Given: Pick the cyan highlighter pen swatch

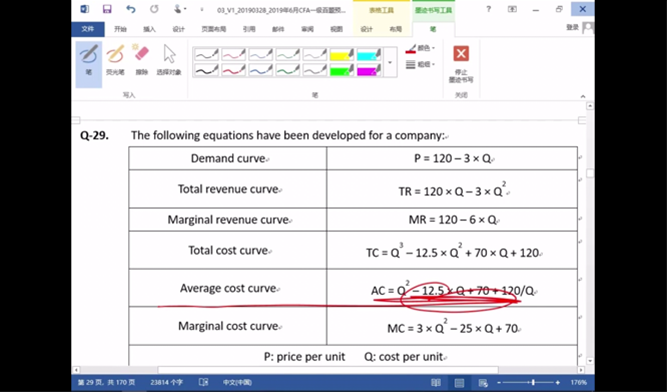Looking at the screenshot, I should 369,54.
